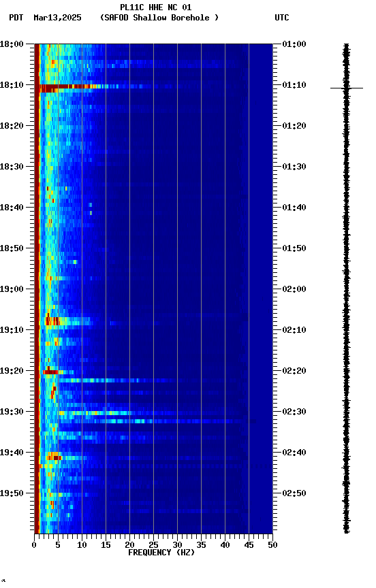This screenshot has height=588, width=376.
Task: Click the 45 Hz frequency axis label
Action: (x=249, y=545)
